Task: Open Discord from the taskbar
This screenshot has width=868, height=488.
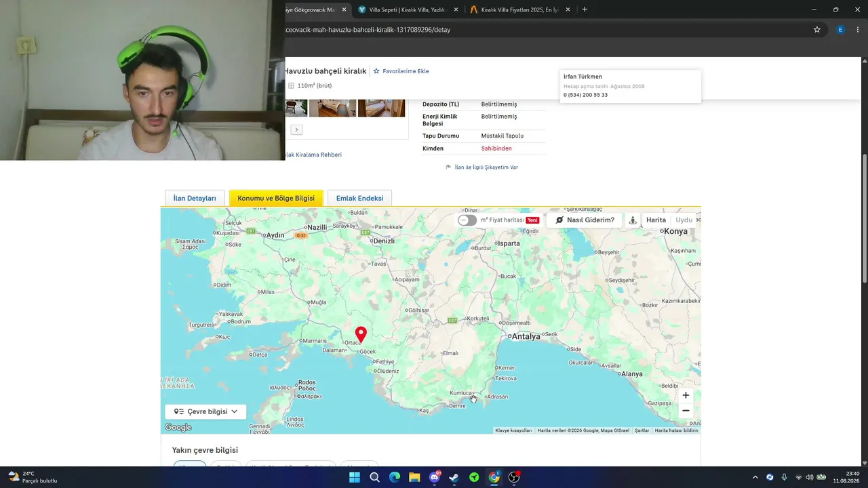Action: pyautogui.click(x=435, y=477)
